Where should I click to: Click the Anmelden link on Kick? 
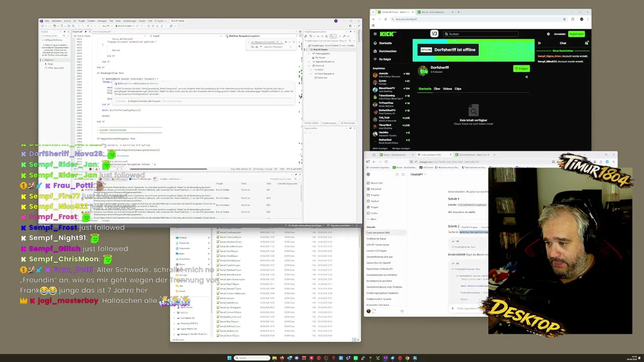pos(560,34)
